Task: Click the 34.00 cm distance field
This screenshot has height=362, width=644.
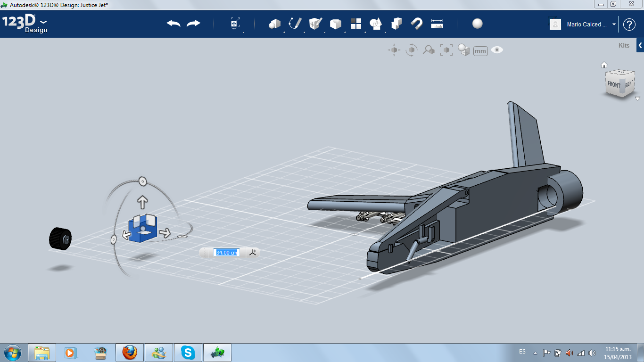Action: pyautogui.click(x=227, y=253)
